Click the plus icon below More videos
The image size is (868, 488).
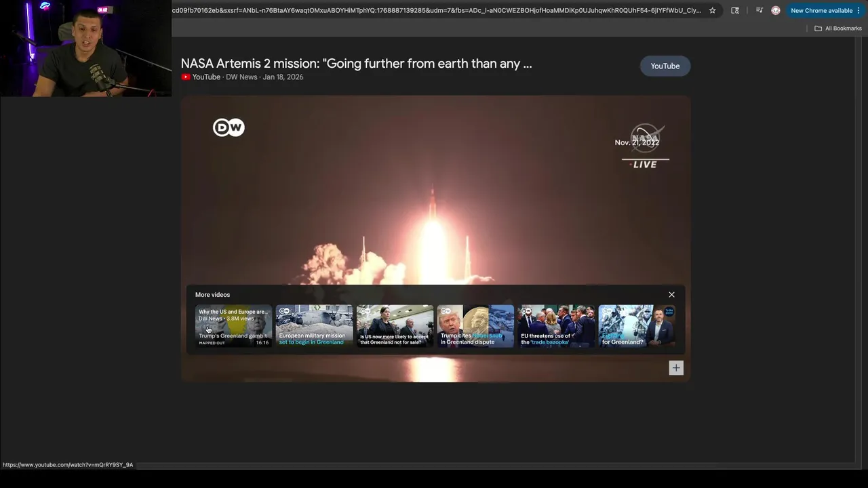click(x=676, y=368)
